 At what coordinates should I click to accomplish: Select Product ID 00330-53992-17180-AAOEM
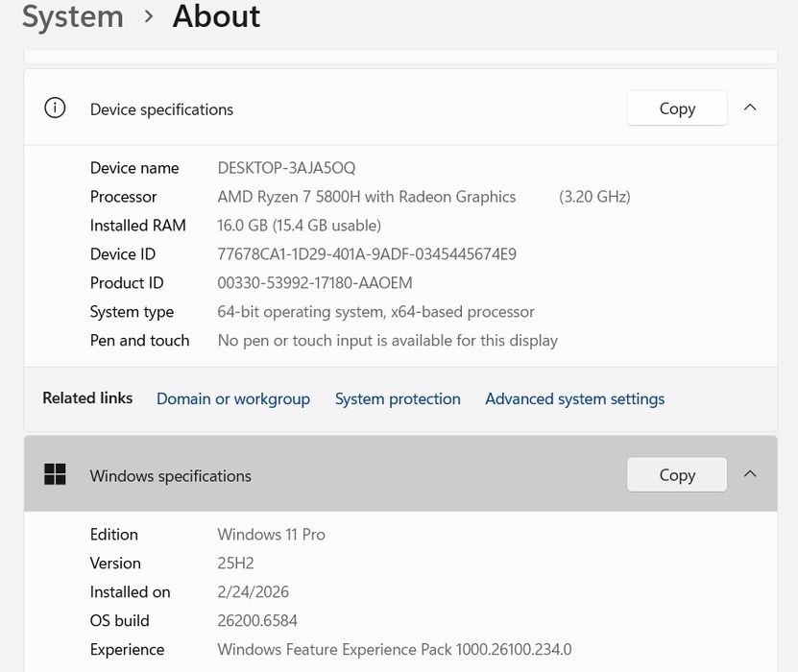(315, 283)
